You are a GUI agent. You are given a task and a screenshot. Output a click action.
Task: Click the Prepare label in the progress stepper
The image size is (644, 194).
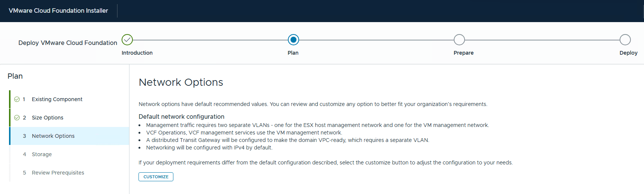[x=463, y=53]
